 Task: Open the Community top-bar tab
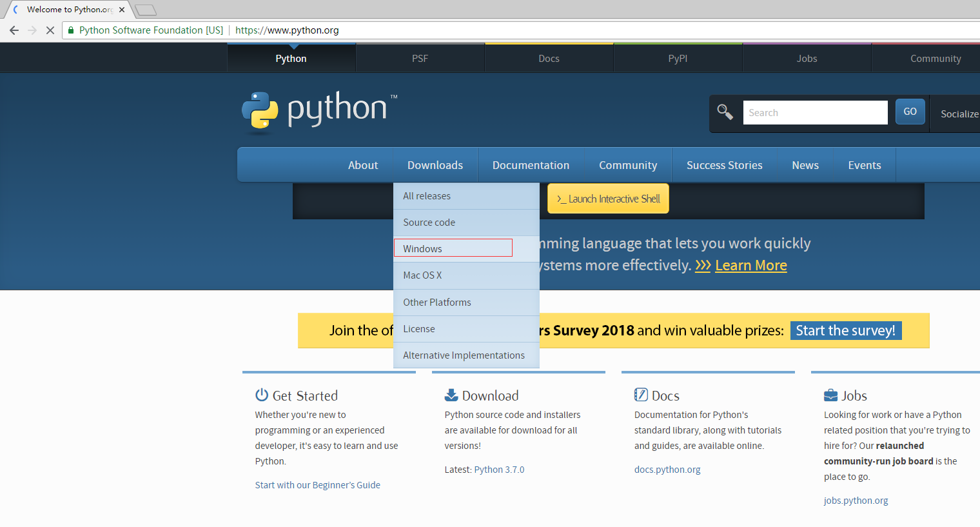click(926, 58)
